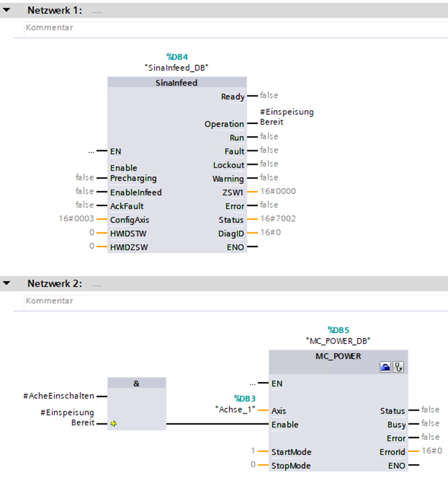
Task: Click the "MC_POWER_DB" instance name
Action: [338, 341]
